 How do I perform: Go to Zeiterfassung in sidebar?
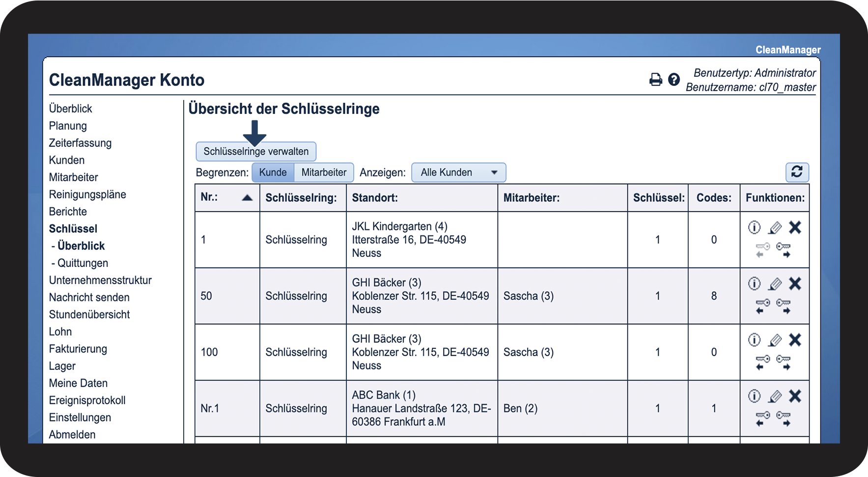[80, 143]
